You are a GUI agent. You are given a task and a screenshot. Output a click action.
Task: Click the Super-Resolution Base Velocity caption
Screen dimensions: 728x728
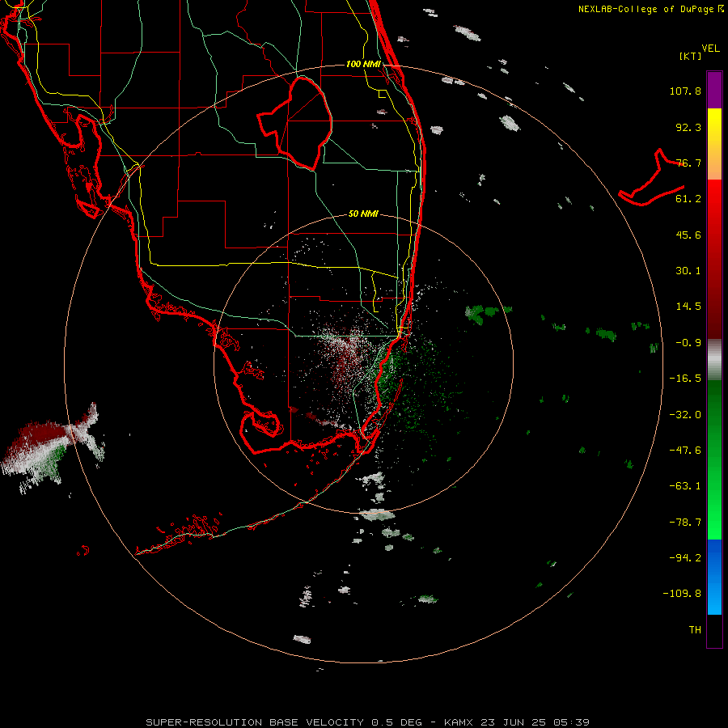(x=368, y=722)
